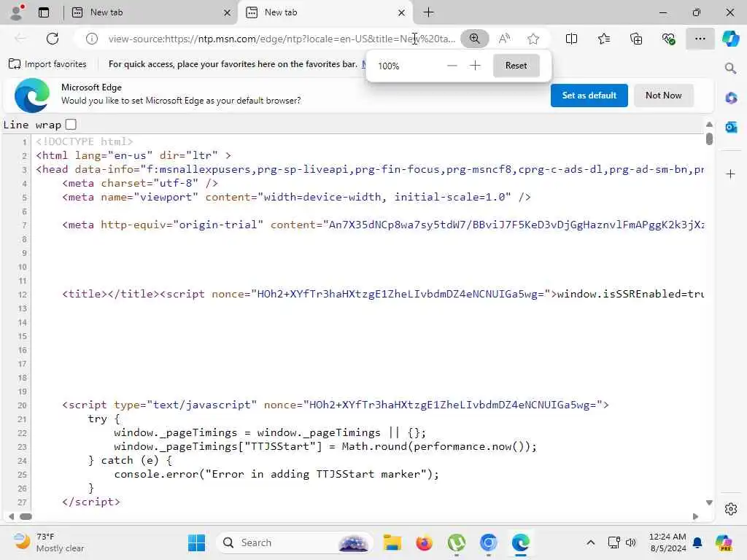The width and height of the screenshot is (747, 560).
Task: Click the closing </script> tag text
Action: tap(91, 502)
